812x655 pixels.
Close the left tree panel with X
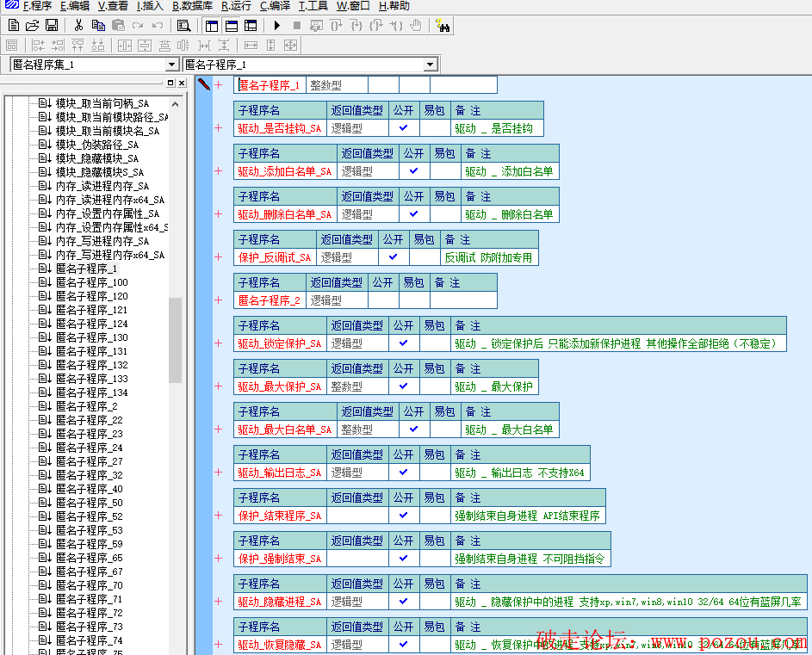[182, 83]
